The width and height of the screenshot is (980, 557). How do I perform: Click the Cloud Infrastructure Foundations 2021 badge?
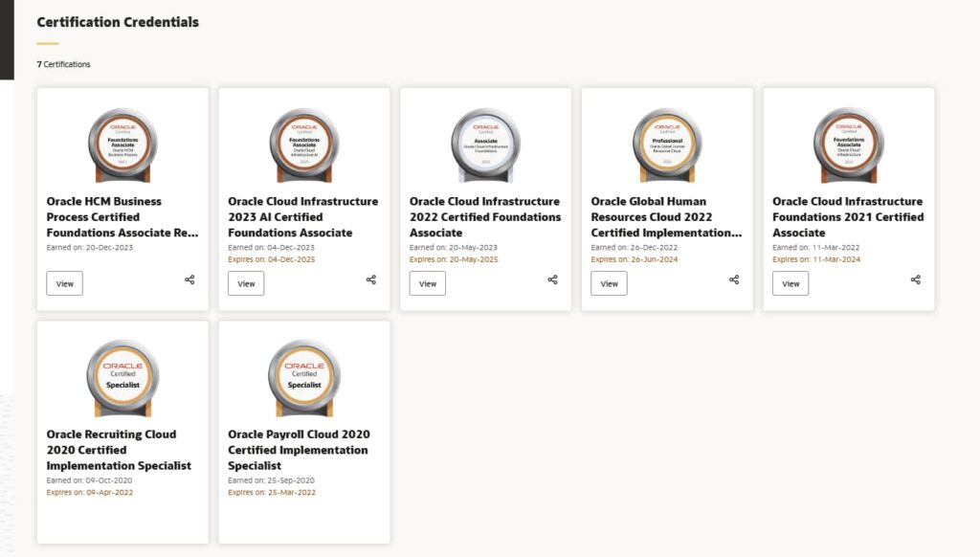click(849, 145)
